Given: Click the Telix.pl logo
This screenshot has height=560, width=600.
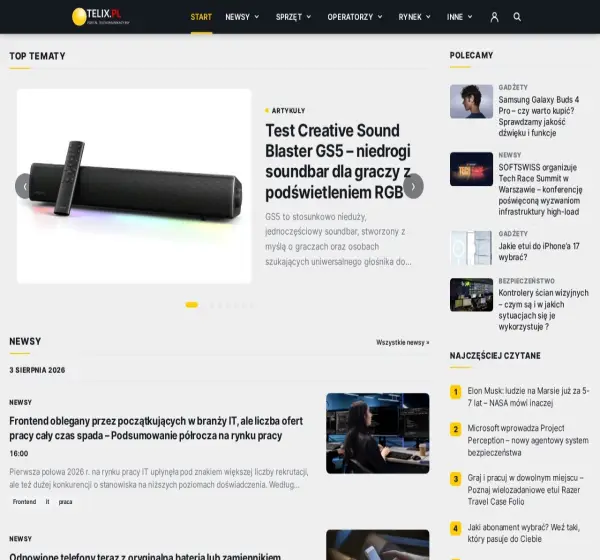Looking at the screenshot, I should pos(101,17).
